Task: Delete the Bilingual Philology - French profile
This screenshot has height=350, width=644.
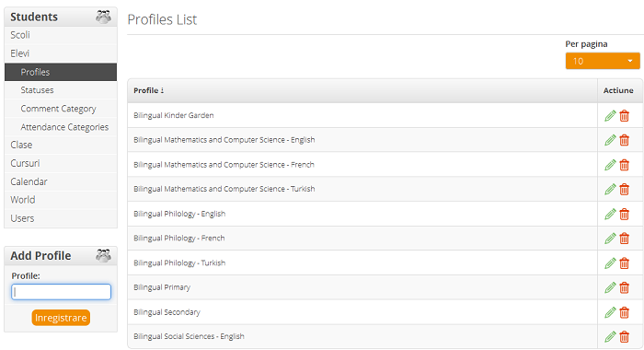Action: [x=625, y=239]
